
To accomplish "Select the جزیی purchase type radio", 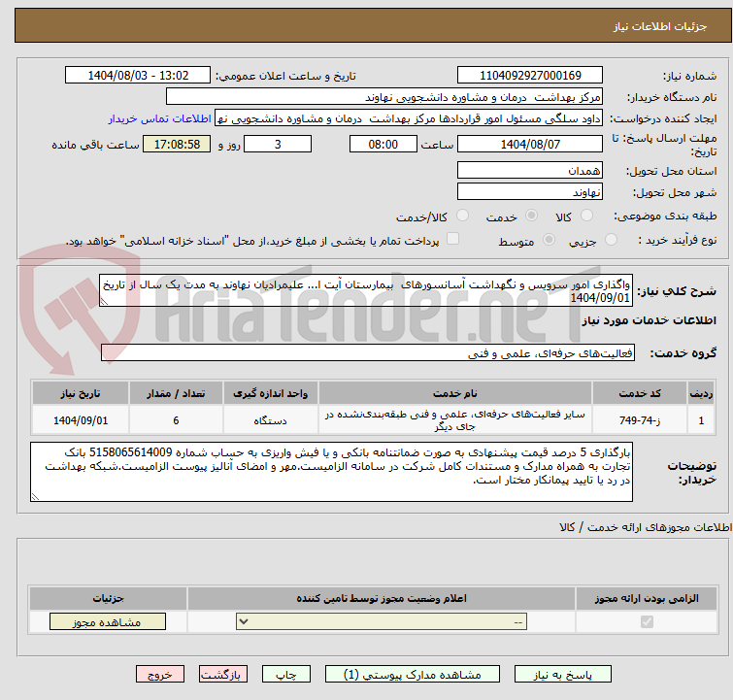I will (611, 240).
